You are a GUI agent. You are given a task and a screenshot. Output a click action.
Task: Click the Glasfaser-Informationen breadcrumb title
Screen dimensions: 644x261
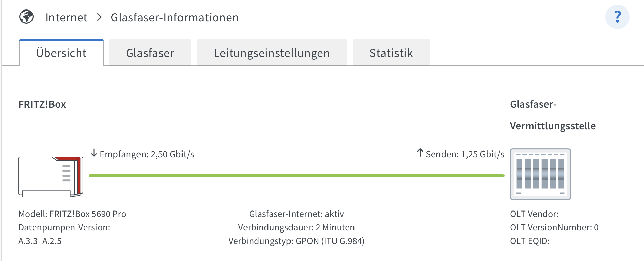tap(175, 17)
